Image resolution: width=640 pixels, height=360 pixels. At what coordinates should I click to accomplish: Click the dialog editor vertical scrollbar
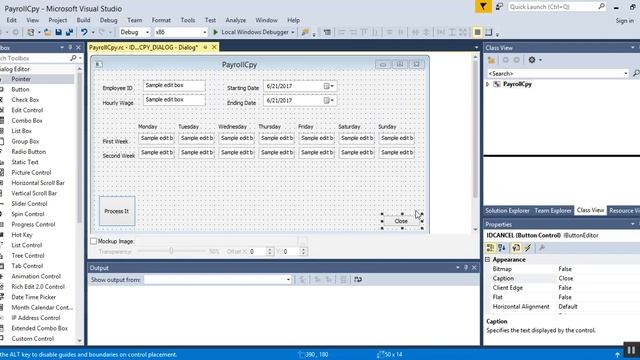pyautogui.click(x=475, y=142)
